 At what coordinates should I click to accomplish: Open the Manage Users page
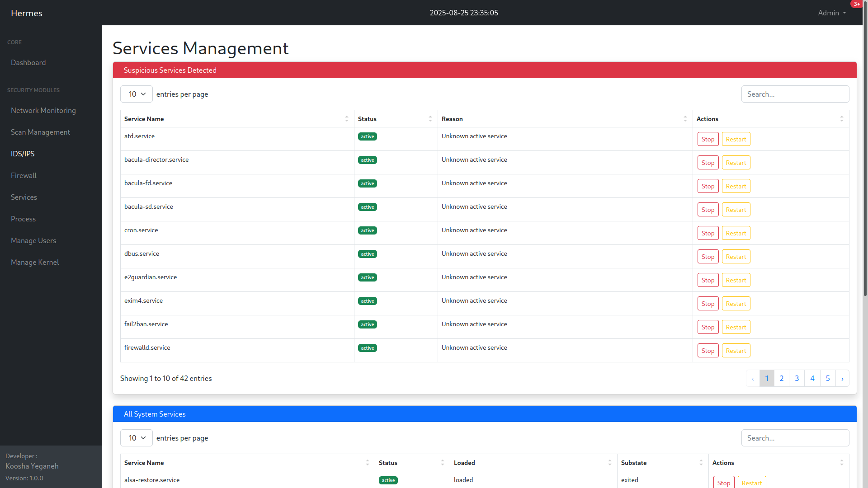click(33, 240)
